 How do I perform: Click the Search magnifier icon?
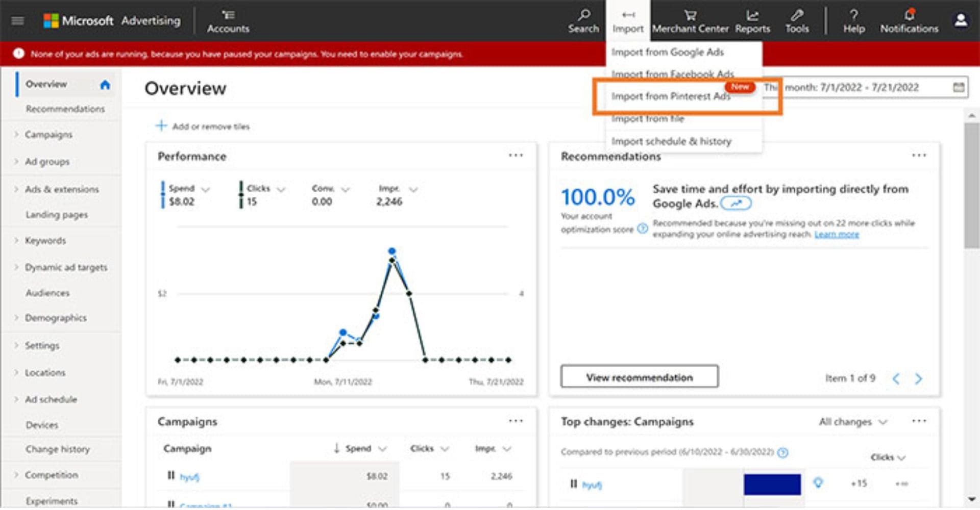click(584, 15)
